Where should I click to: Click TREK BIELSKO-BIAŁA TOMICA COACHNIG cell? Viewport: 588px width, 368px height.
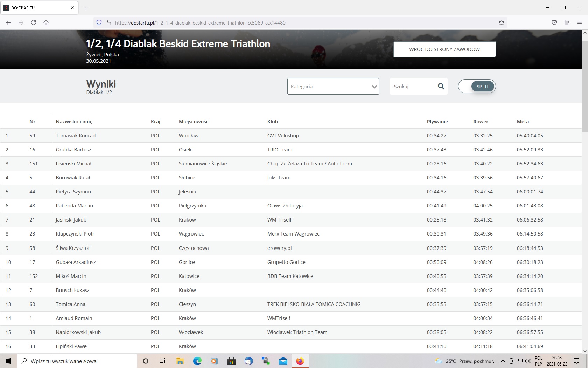point(314,304)
